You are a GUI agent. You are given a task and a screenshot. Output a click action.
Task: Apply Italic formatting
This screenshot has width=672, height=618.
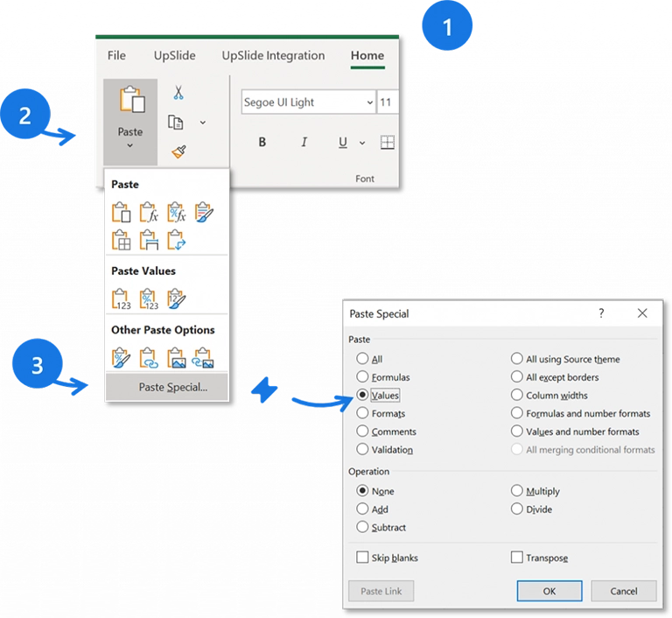click(x=304, y=143)
